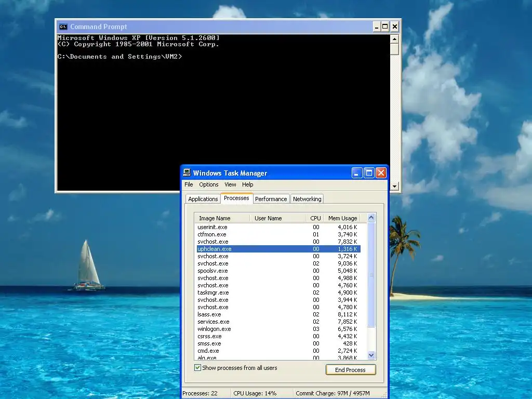Select the csrss.exe process row
The image size is (532, 399).
point(278,336)
